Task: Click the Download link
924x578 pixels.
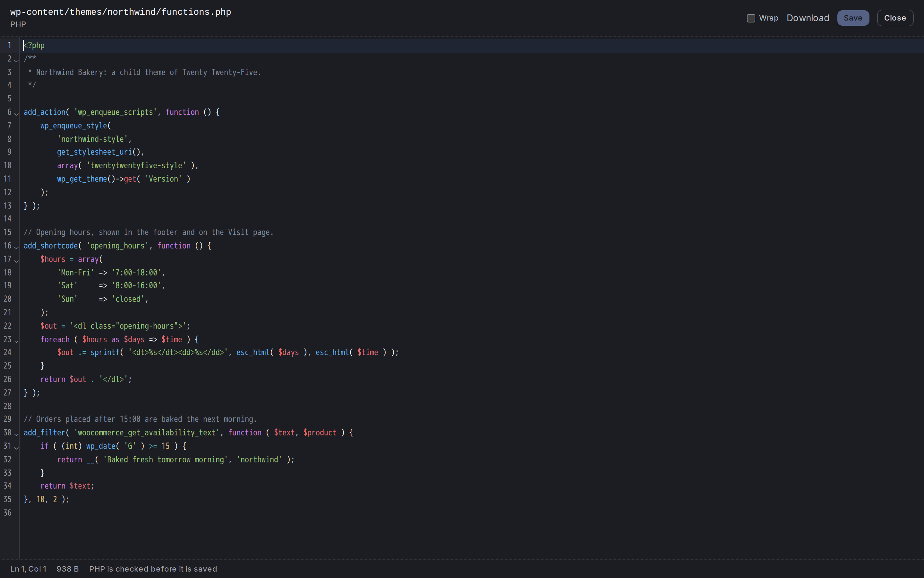Action: (808, 18)
